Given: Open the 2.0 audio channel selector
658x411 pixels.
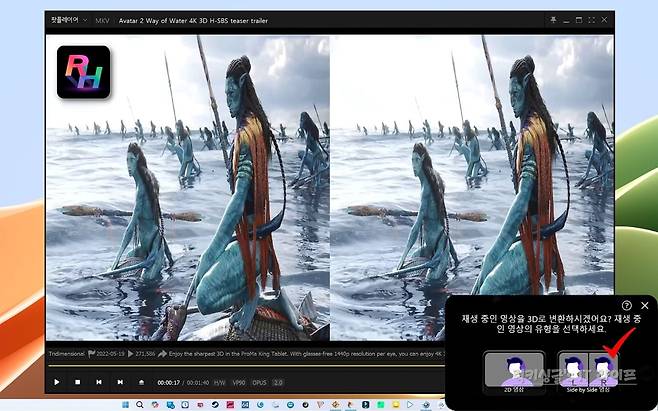Looking at the screenshot, I should click(x=278, y=382).
